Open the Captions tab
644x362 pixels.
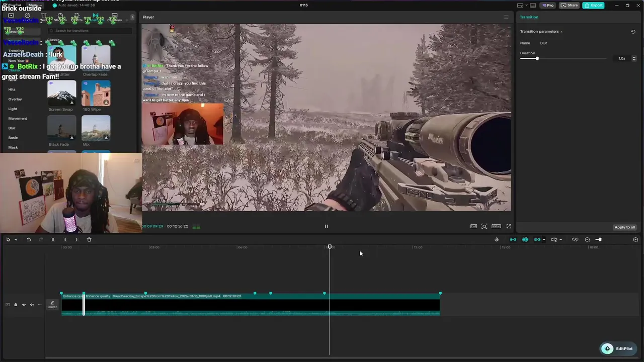115,17
